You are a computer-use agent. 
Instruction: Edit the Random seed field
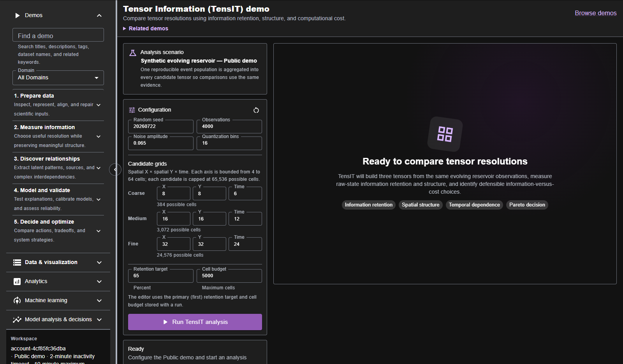click(161, 126)
